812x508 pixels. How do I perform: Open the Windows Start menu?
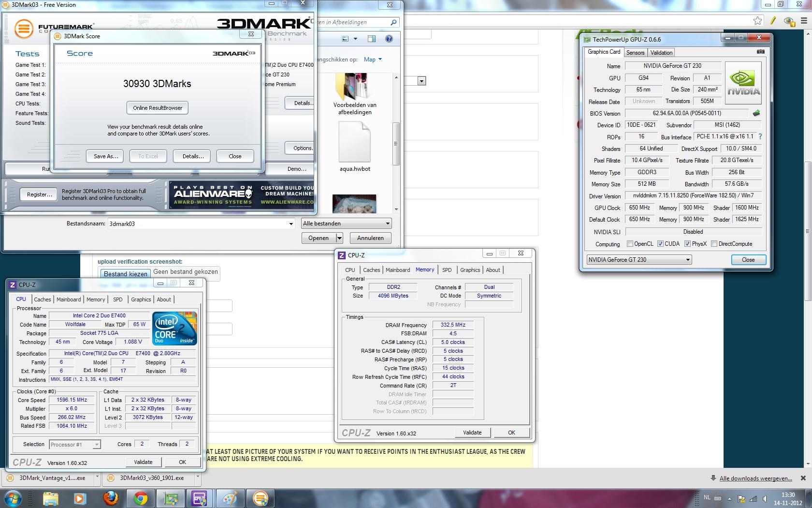click(x=14, y=498)
